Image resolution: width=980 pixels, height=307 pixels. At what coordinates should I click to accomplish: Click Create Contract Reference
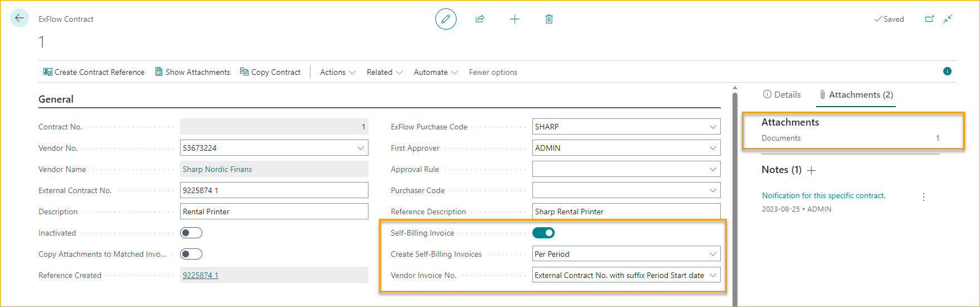pyautogui.click(x=94, y=72)
